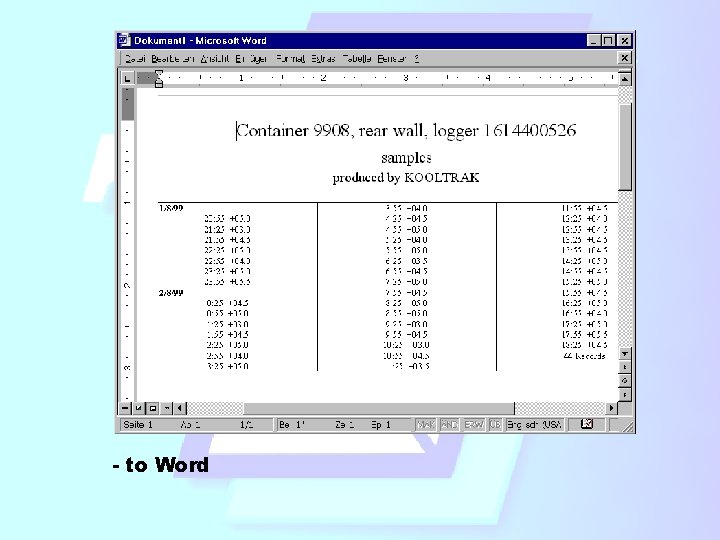Image resolution: width=720 pixels, height=540 pixels.
Task: Open the Extras menu
Action: [323, 59]
